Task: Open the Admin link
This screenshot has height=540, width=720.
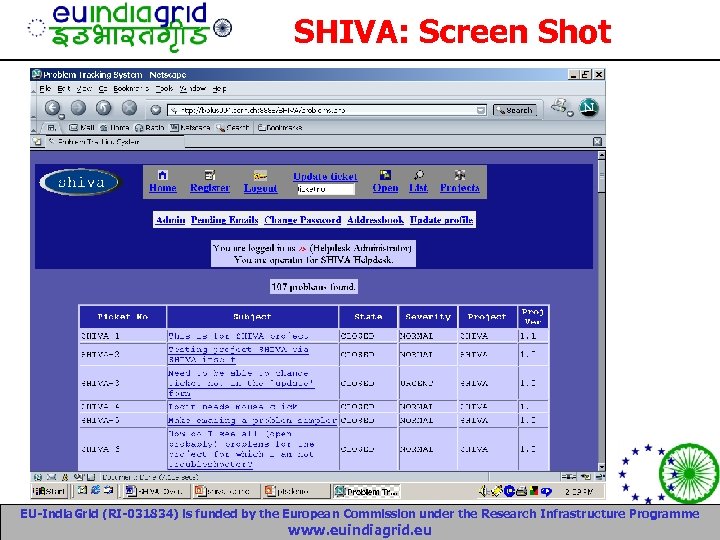Action: tap(170, 220)
